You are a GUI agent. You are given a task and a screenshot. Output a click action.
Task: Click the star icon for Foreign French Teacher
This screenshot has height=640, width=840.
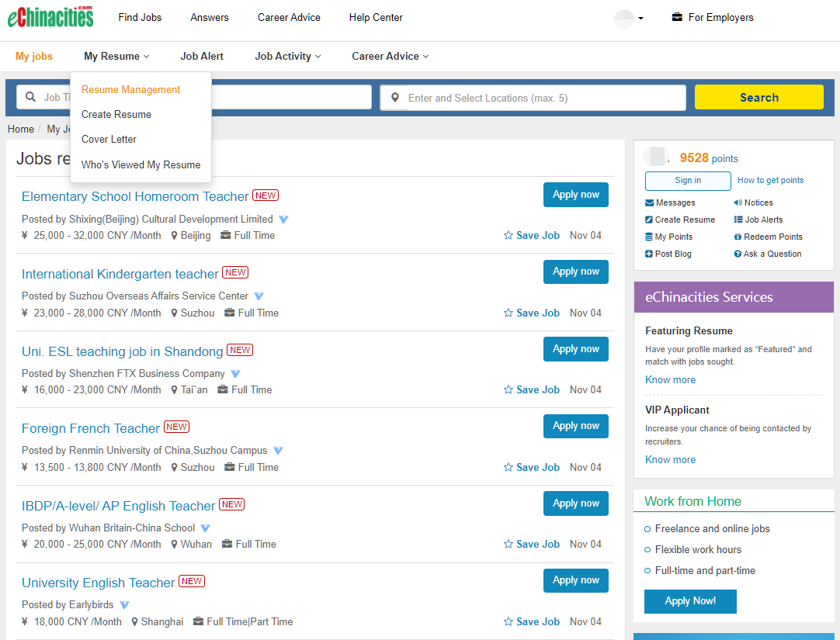pos(508,467)
